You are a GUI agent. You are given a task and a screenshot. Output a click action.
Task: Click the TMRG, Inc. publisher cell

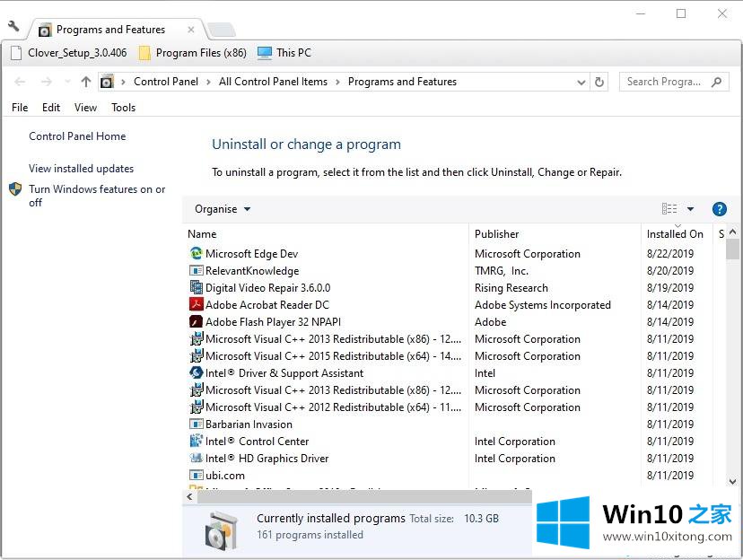pos(502,270)
